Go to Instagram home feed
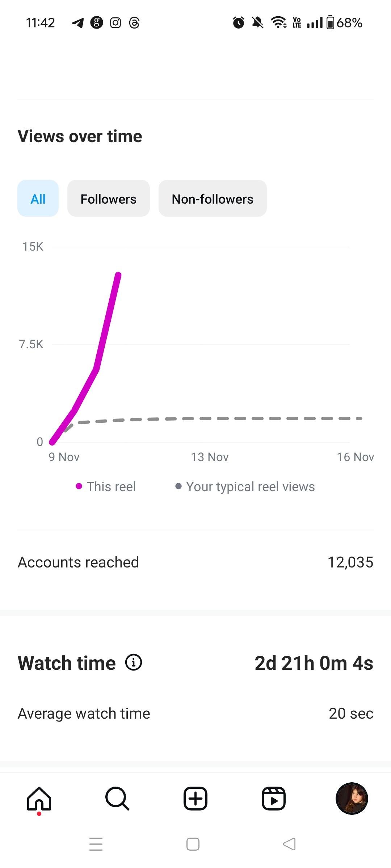 pos(39,799)
